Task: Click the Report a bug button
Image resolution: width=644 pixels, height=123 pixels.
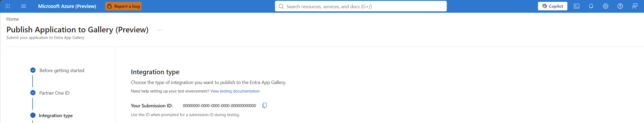Action: 123,6
